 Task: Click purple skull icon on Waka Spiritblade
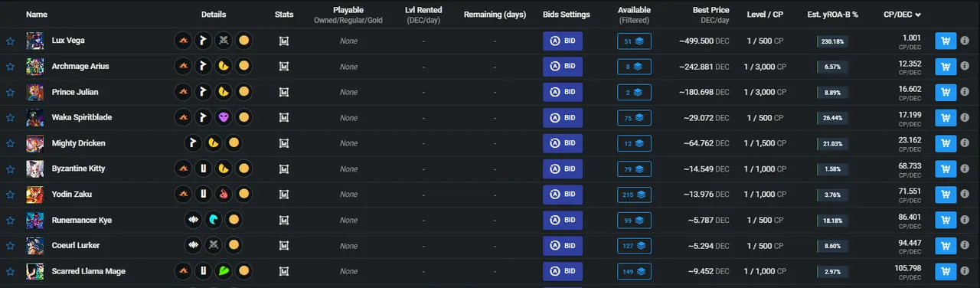224,118
